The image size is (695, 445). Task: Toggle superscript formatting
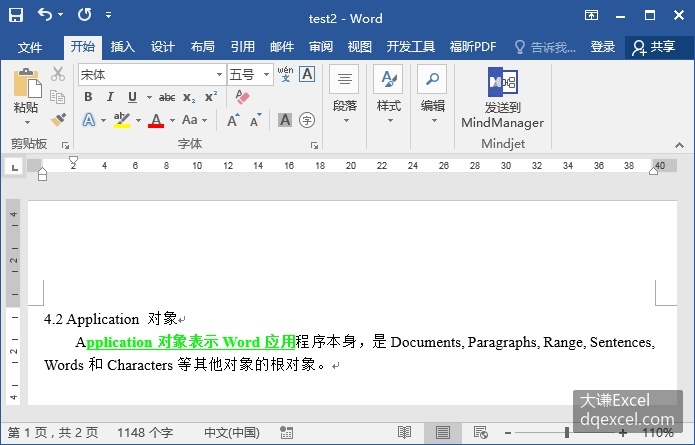[x=211, y=97]
